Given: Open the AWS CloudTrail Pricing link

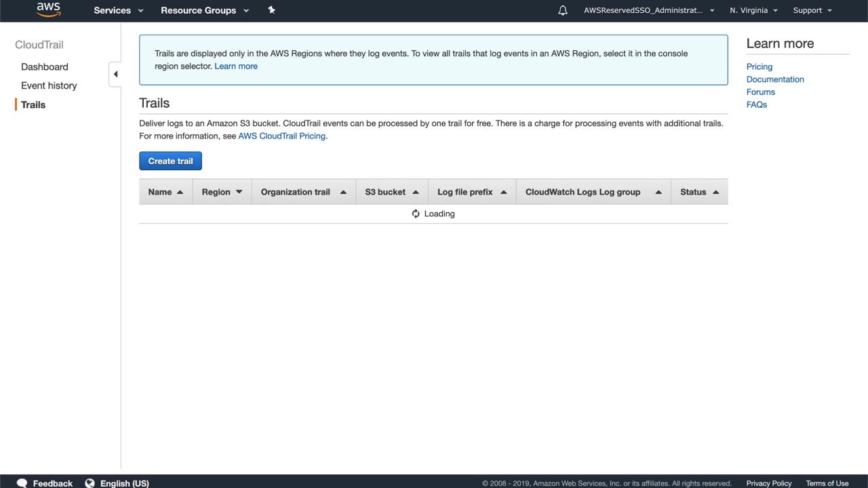Looking at the screenshot, I should pyautogui.click(x=282, y=136).
